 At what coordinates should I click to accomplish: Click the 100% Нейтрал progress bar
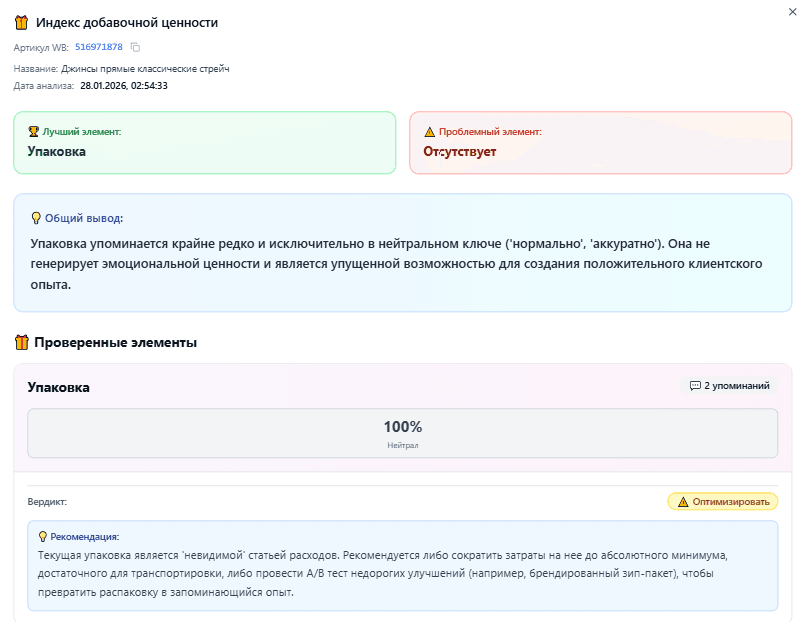click(400, 431)
